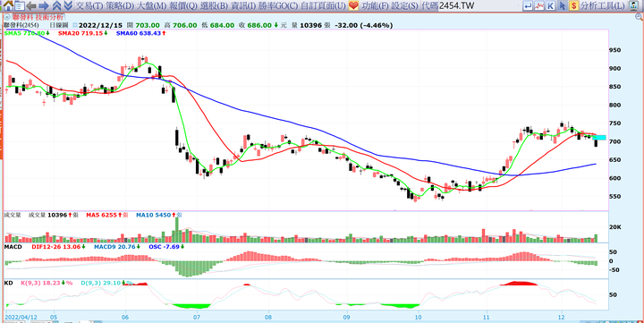Click the month 12 marker on the time axis
This screenshot has width=644, height=323.
point(562,318)
